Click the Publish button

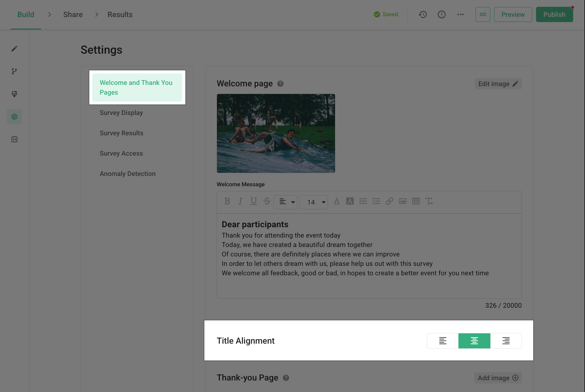pos(554,14)
